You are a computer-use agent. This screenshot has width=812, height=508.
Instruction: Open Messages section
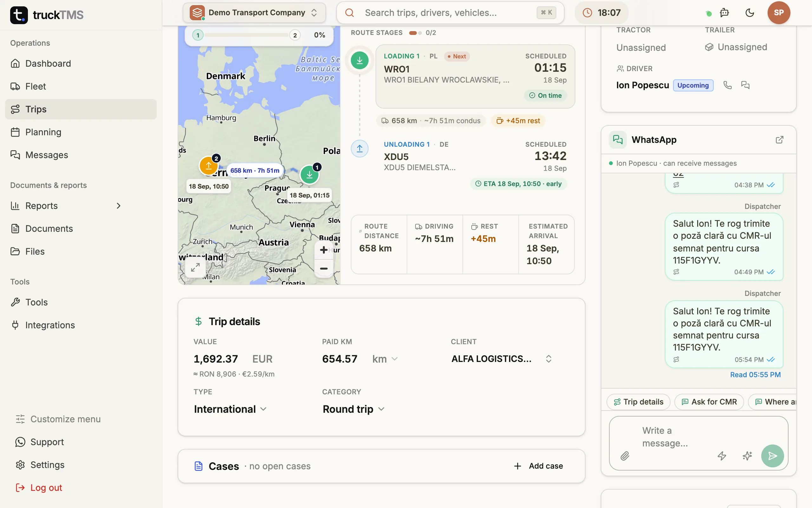[81, 155]
